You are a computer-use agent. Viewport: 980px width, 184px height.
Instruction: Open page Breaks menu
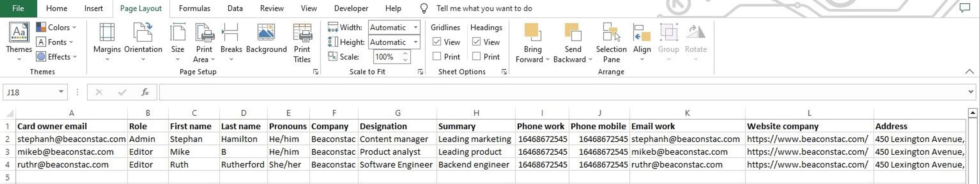click(231, 42)
